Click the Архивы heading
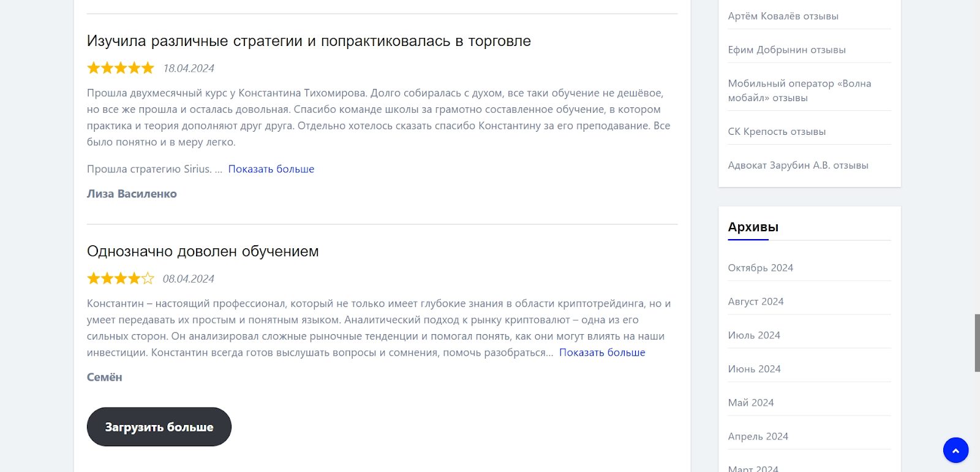Viewport: 980px width, 472px height. click(753, 227)
